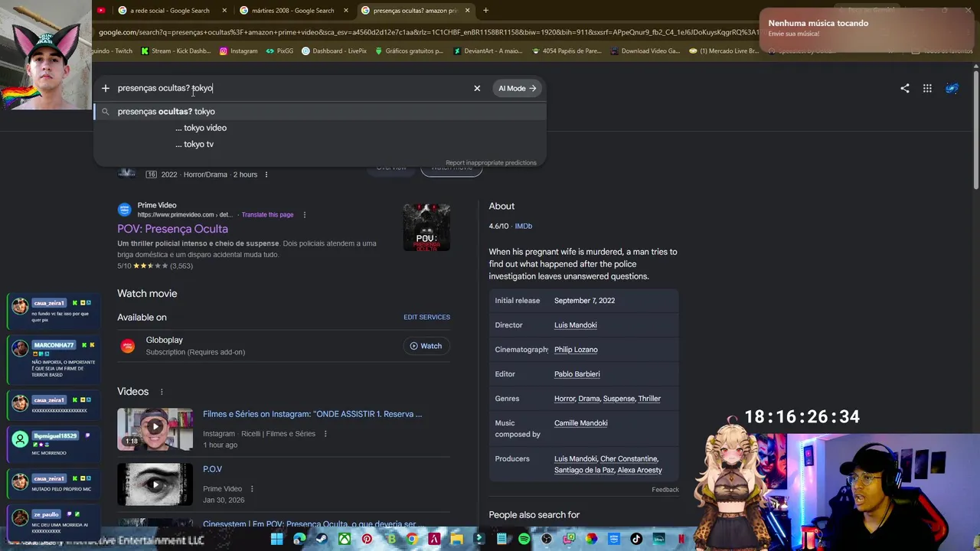980x551 pixels.
Task: Open the 'Dashboard - LivePix' bookmark
Action: pyautogui.click(x=334, y=51)
